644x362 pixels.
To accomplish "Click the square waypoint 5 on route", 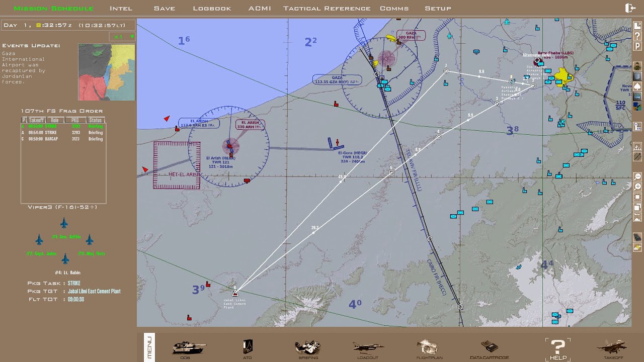I will click(391, 173).
